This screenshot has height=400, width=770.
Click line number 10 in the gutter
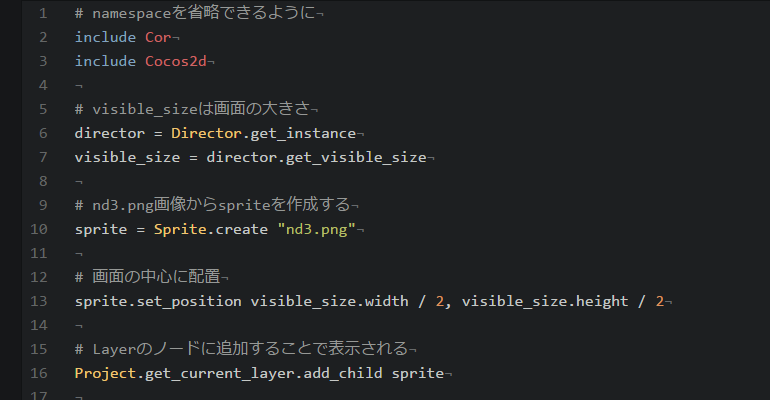click(40, 229)
